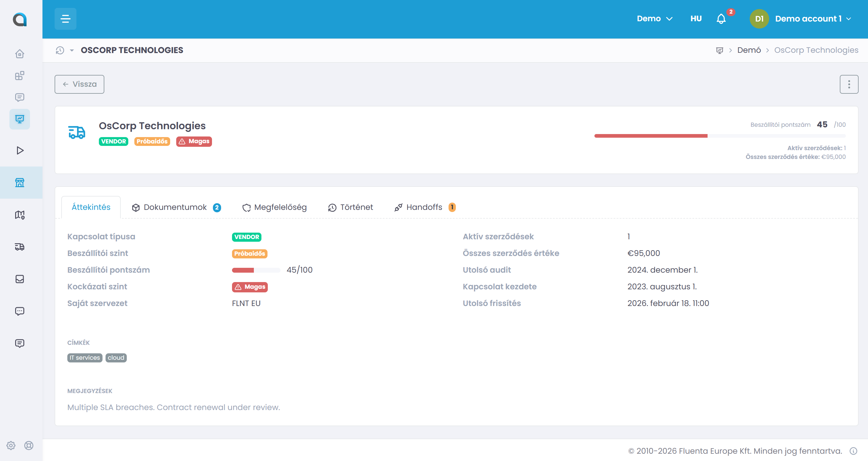
Task: Click the FLNT EU organization value
Action: point(246,303)
